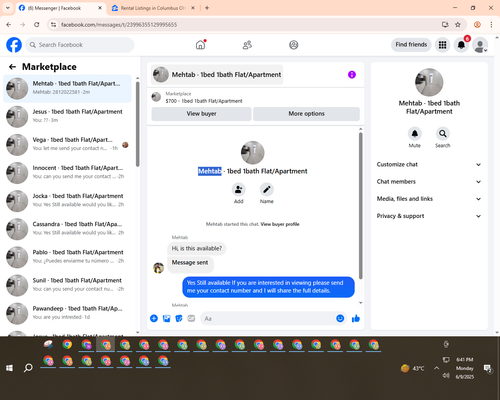View site information icon in address bar
Screen dimensions: 500x400
pos(53,25)
